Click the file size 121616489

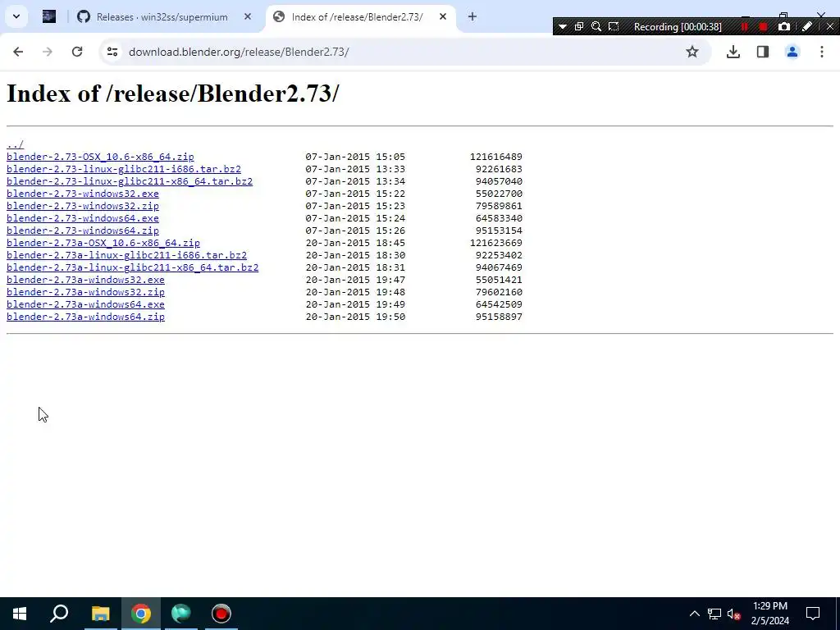click(x=496, y=157)
